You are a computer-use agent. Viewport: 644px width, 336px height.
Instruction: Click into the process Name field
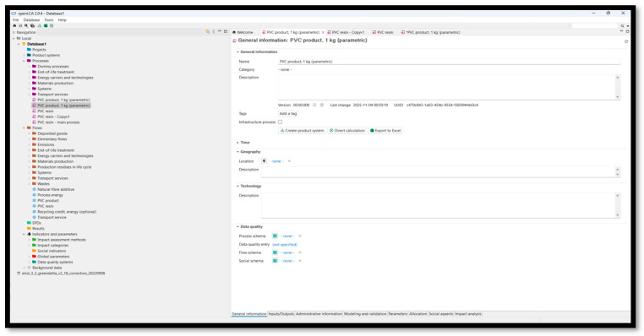click(449, 62)
